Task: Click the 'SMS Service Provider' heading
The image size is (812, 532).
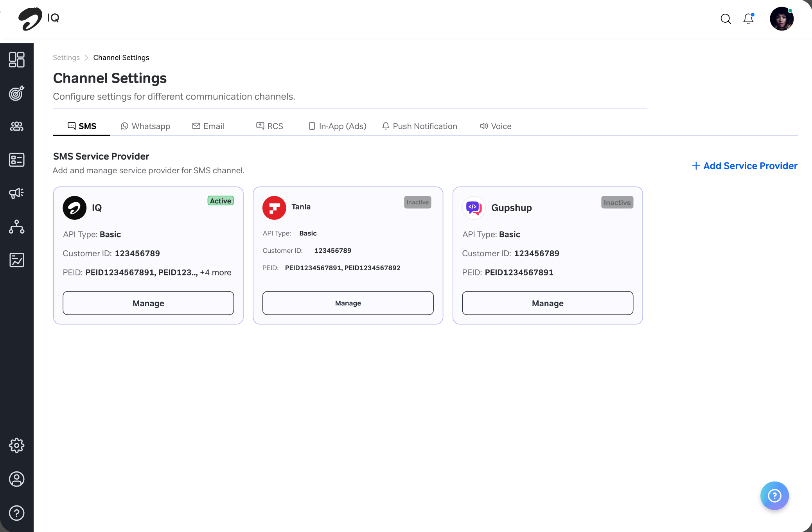Action: (101, 156)
